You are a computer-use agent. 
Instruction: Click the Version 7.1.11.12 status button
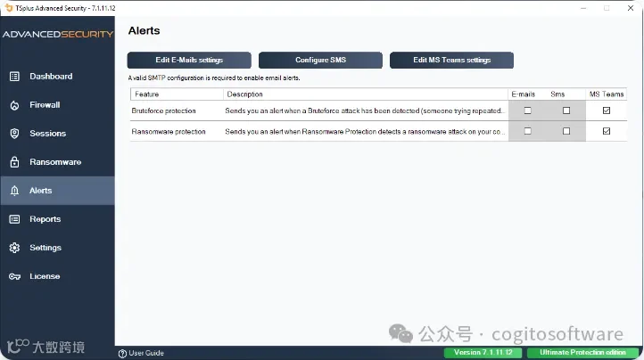coord(483,353)
